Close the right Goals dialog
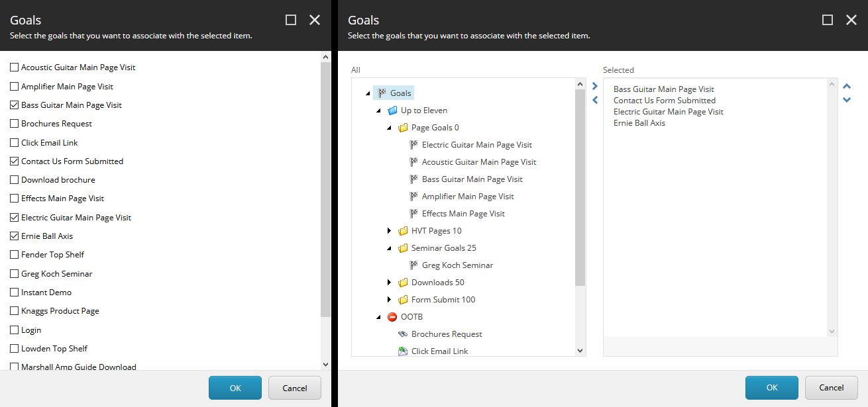 click(x=851, y=20)
